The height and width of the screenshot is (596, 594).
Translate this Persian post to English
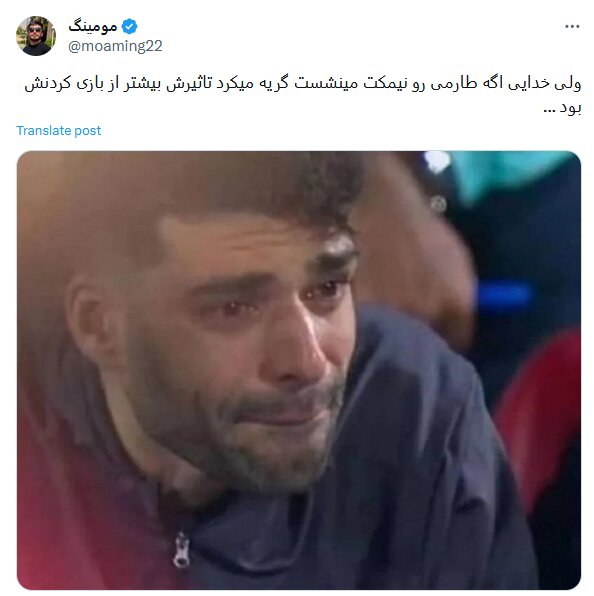click(59, 130)
